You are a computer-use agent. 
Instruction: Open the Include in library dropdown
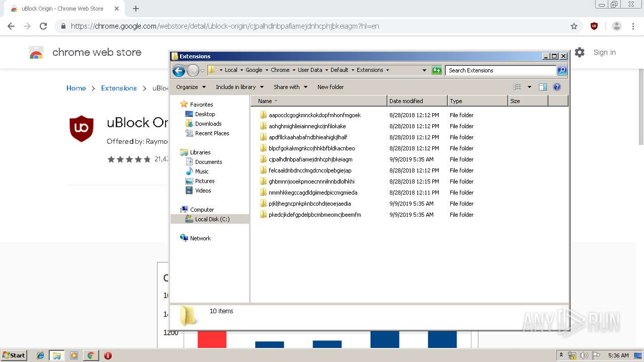(239, 87)
